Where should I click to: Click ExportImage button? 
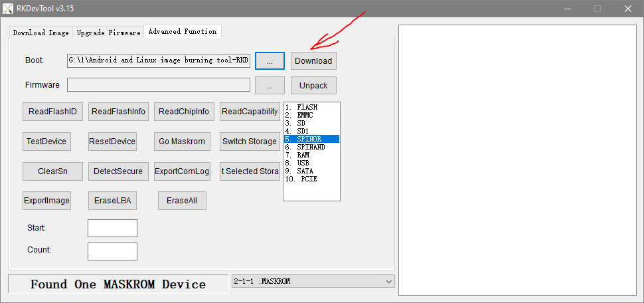(x=46, y=201)
